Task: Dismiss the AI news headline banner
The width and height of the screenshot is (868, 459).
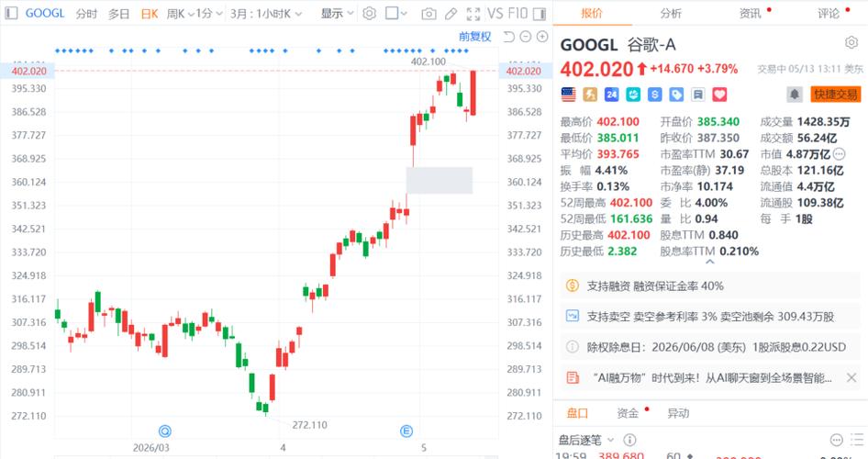Action: click(851, 378)
